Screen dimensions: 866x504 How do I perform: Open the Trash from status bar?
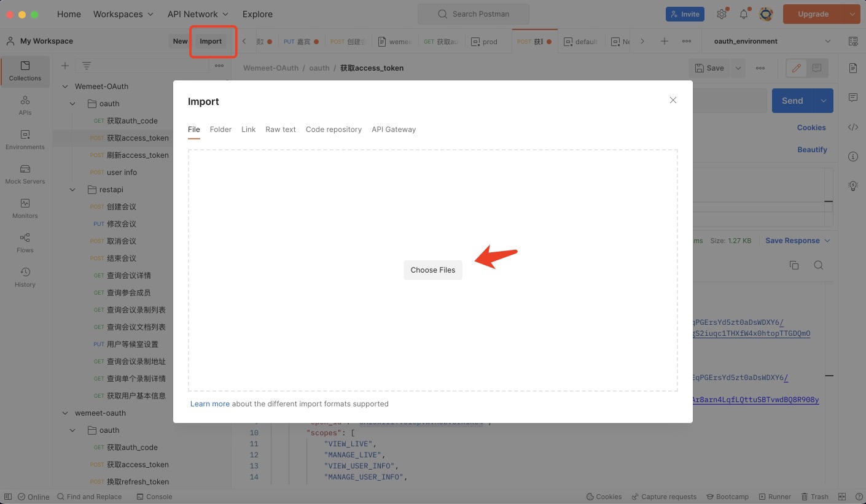[x=814, y=497]
